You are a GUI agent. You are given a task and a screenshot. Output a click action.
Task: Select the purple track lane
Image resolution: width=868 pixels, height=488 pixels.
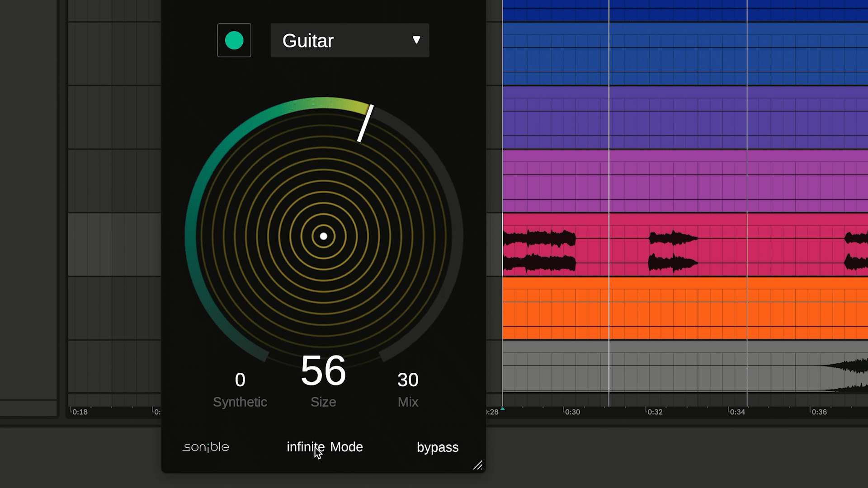tap(685, 117)
